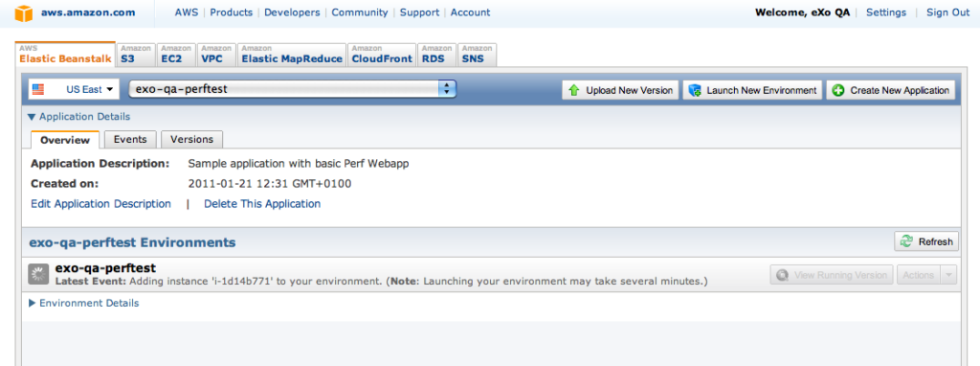Click the green Upload New Version arrow icon
Viewport: 980px width, 366px height.
tap(574, 90)
